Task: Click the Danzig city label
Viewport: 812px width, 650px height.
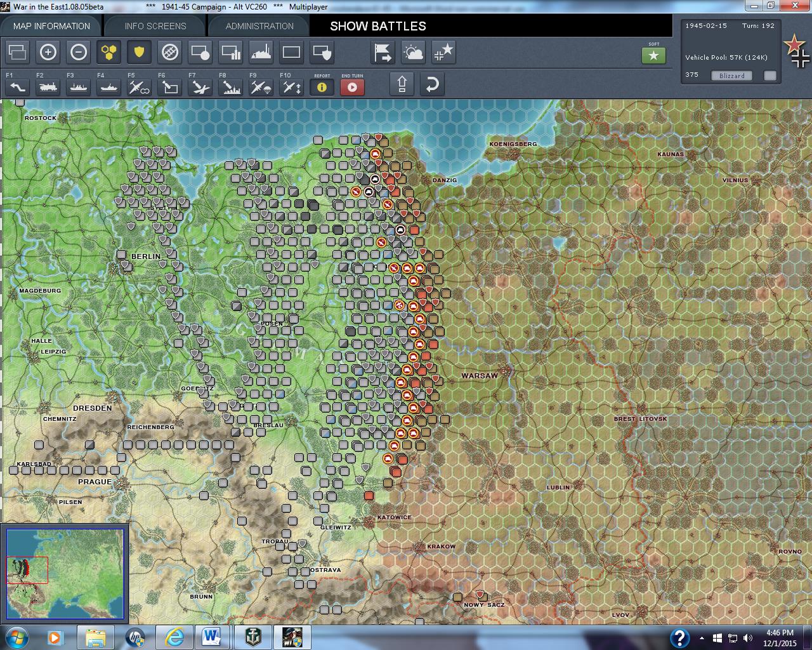Action: pos(445,180)
